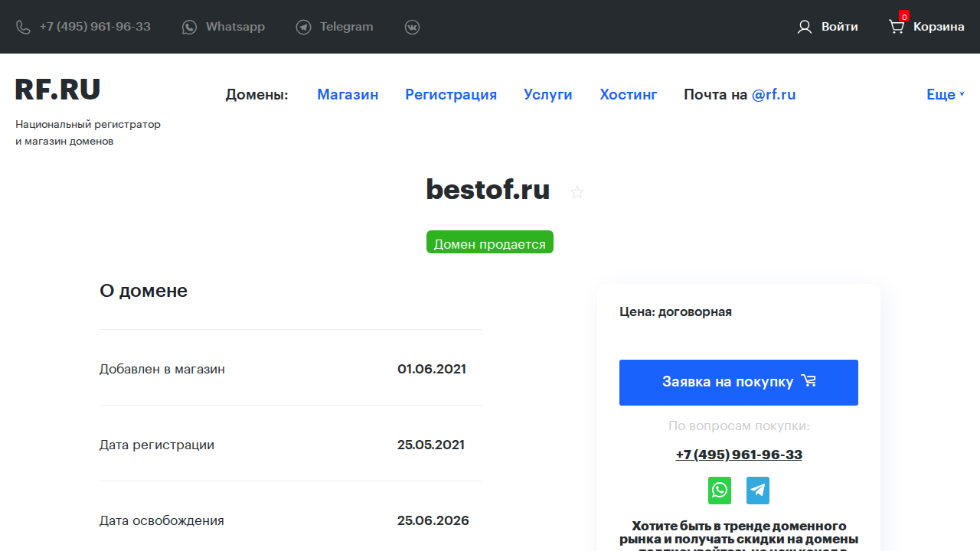980x551 pixels.
Task: Click the user profile icon beside Войти
Action: (x=804, y=27)
